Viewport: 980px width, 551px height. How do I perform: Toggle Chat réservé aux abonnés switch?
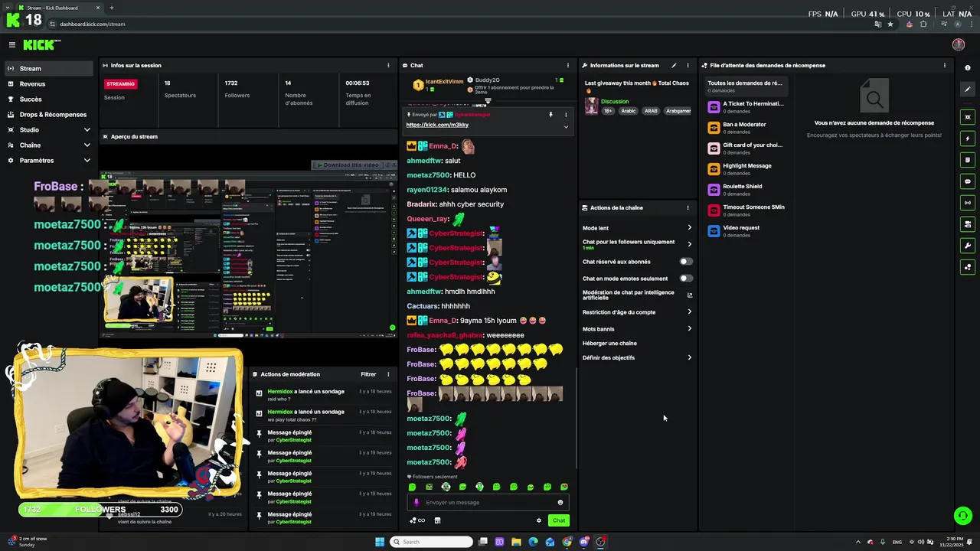pyautogui.click(x=686, y=262)
